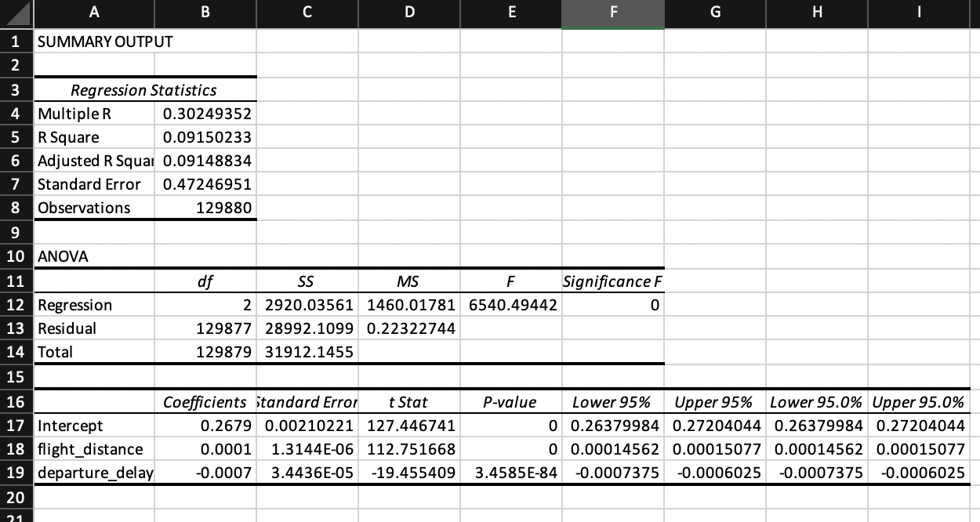Select the Intercept standard error 0.00210221
The width and height of the screenshot is (980, 522).
click(307, 426)
